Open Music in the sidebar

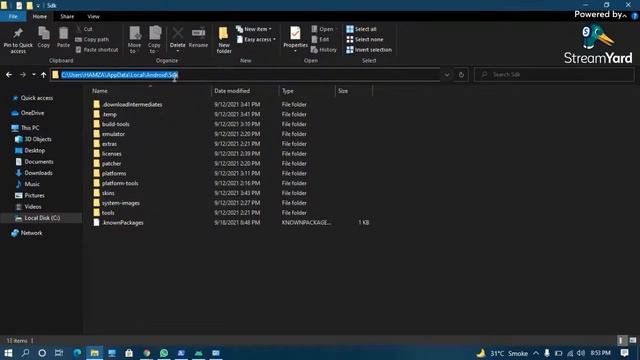click(x=32, y=184)
